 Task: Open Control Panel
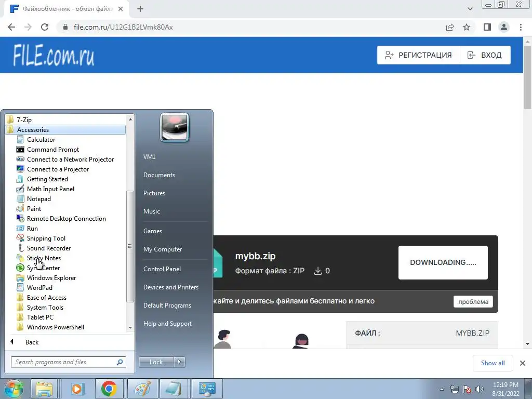coord(162,269)
